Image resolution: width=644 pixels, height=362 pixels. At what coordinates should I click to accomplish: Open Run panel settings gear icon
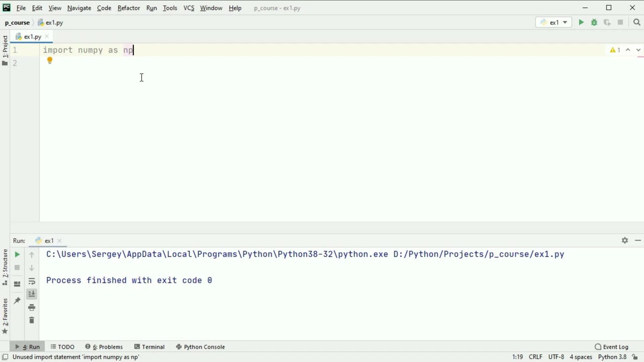625,240
